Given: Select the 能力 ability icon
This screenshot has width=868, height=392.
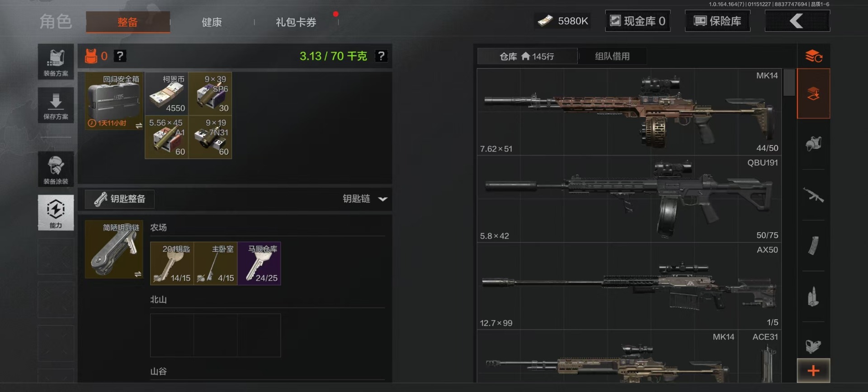Looking at the screenshot, I should coord(56,213).
